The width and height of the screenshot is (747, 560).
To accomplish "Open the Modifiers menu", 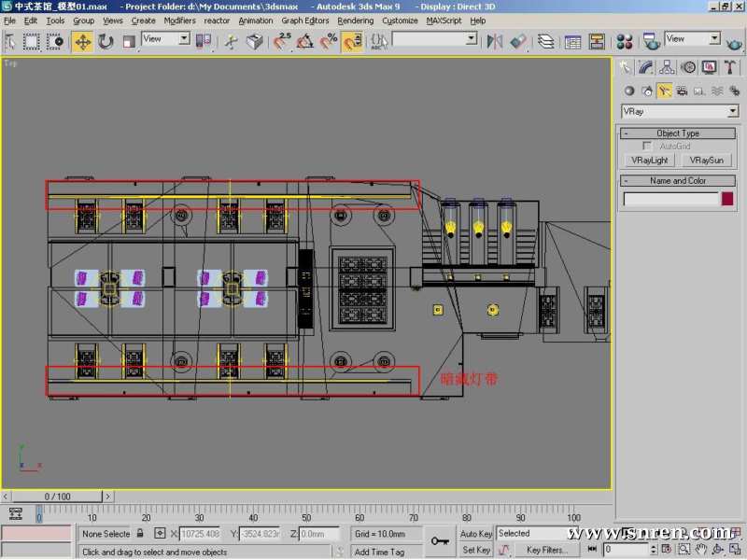I will [x=179, y=21].
